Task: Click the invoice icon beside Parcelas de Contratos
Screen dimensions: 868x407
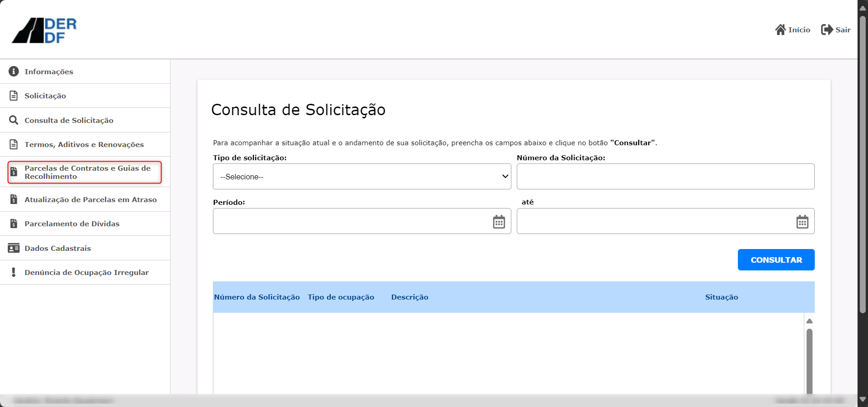Action: click(14, 172)
